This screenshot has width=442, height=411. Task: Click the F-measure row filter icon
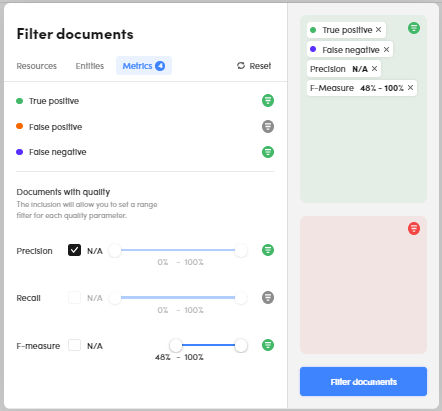point(268,345)
